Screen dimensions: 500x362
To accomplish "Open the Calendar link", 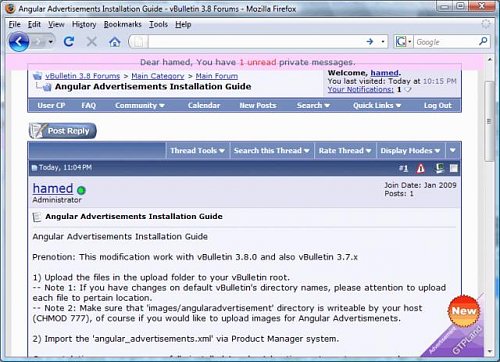I will 204,105.
